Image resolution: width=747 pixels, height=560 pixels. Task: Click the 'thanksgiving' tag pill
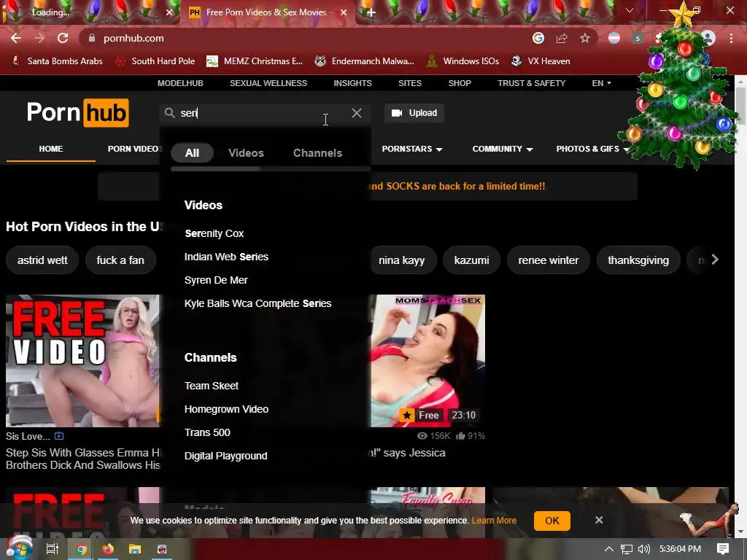[x=638, y=260]
